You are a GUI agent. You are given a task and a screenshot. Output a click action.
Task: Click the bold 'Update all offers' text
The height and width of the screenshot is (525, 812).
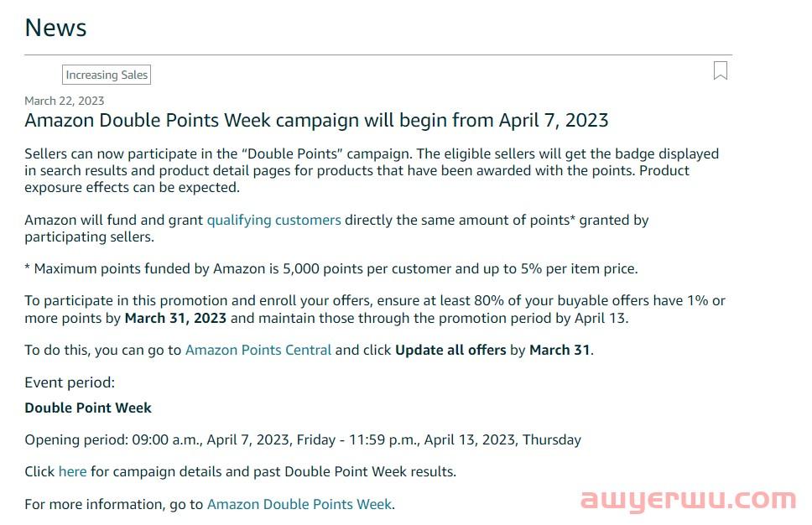coord(450,350)
